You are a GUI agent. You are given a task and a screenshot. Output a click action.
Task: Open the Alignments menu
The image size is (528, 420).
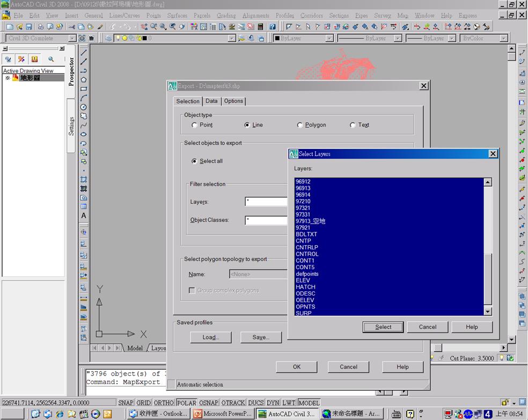pos(255,16)
